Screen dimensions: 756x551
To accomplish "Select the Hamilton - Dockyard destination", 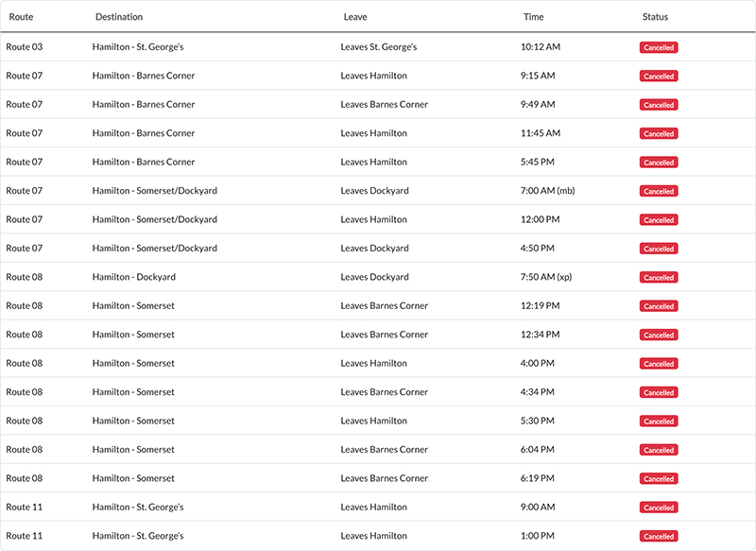I will coord(134,277).
